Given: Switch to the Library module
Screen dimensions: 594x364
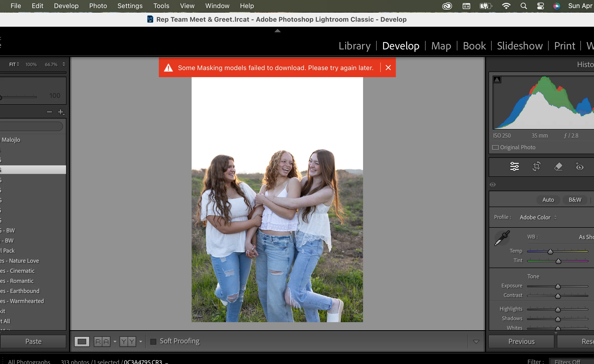Looking at the screenshot, I should point(354,46).
